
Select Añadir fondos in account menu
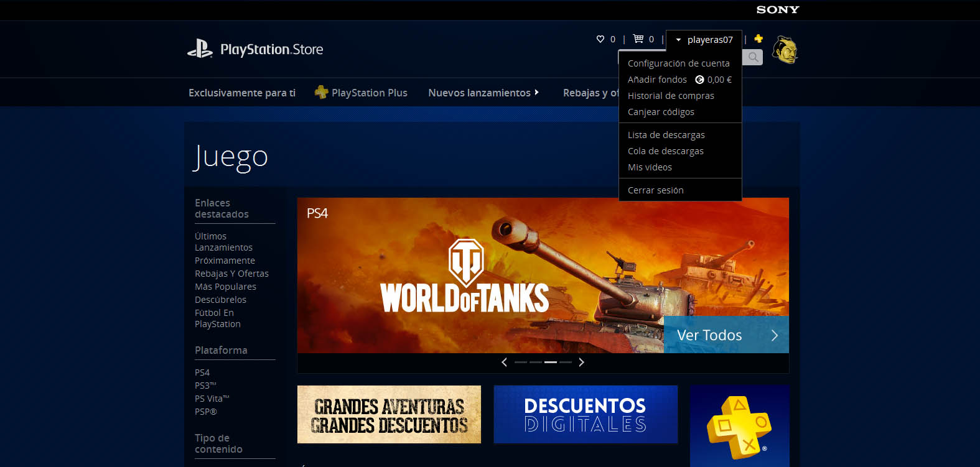[657, 80]
